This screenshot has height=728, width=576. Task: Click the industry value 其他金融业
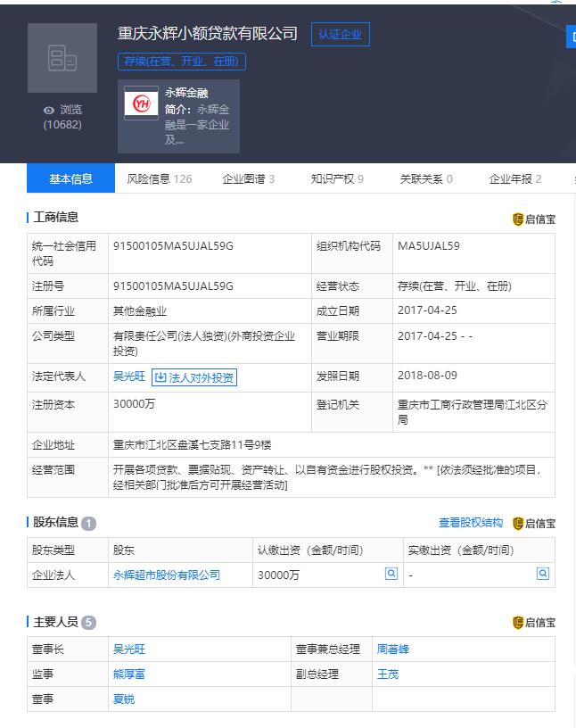140,311
